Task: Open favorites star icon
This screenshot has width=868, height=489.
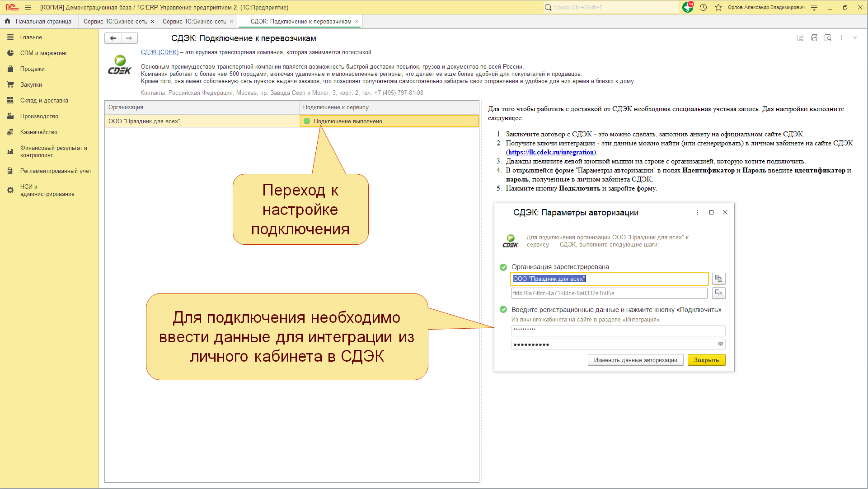Action: [x=718, y=7]
